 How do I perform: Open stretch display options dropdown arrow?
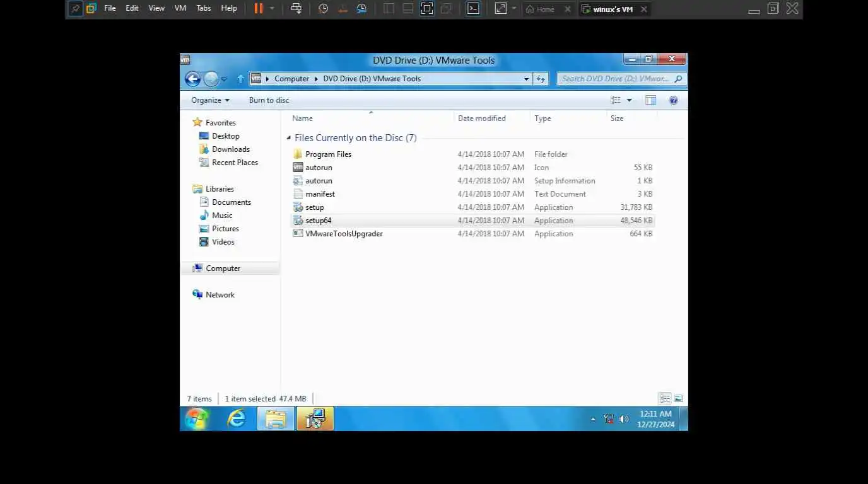click(x=513, y=9)
